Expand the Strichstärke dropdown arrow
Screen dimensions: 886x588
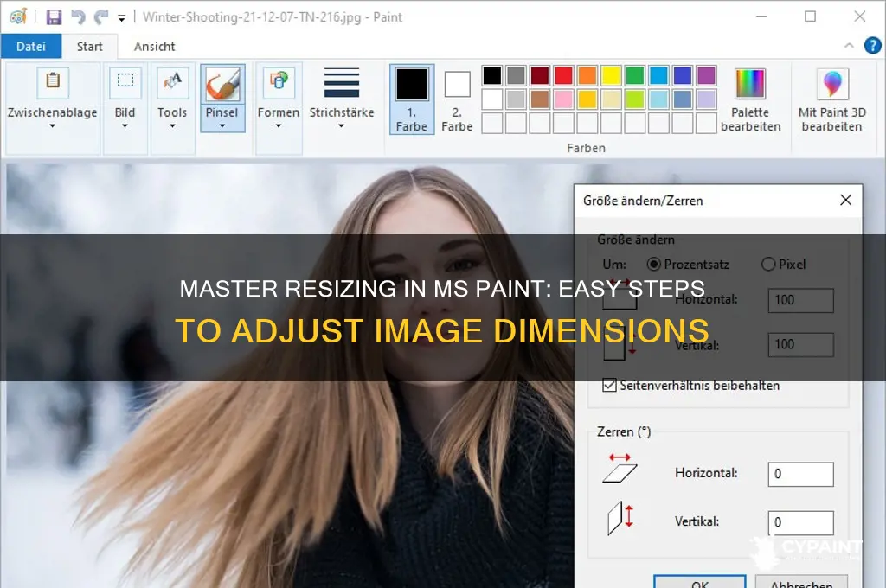341,126
